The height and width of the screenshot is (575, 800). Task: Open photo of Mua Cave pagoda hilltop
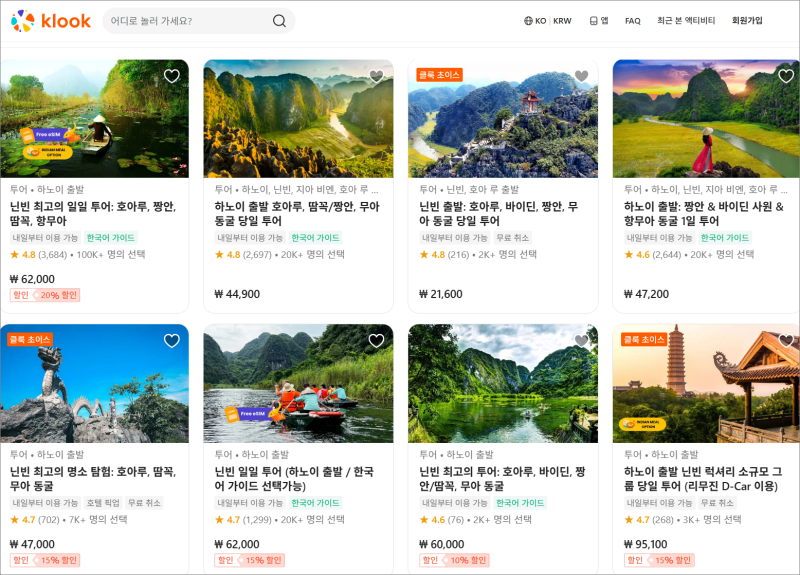tap(503, 119)
